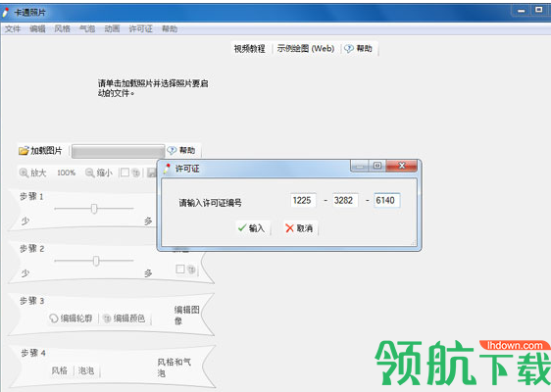
Task: Click the second license field showing 3282
Action: [x=345, y=201]
